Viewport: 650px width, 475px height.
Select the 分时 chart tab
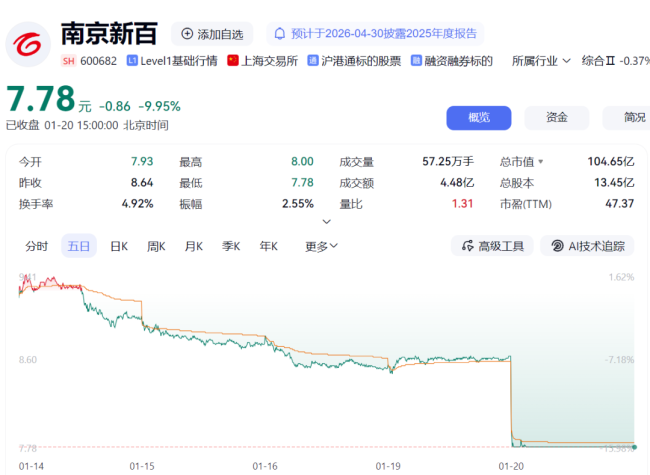tap(36, 246)
